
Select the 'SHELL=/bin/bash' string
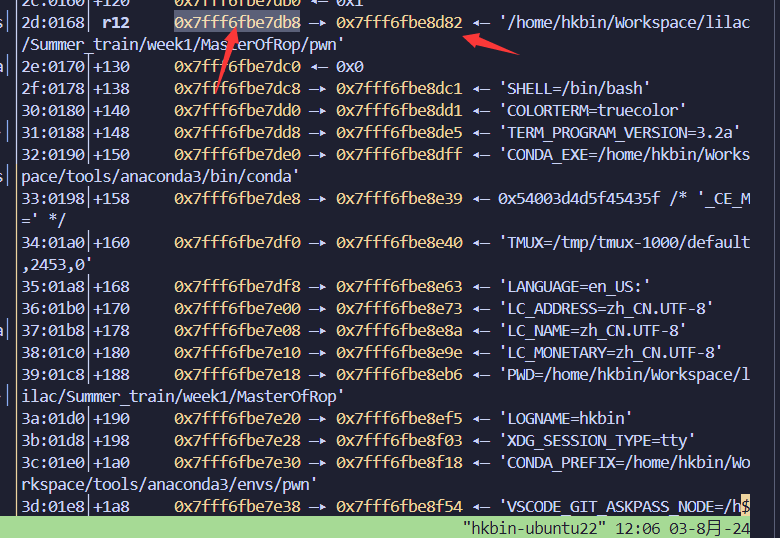[x=573, y=88]
